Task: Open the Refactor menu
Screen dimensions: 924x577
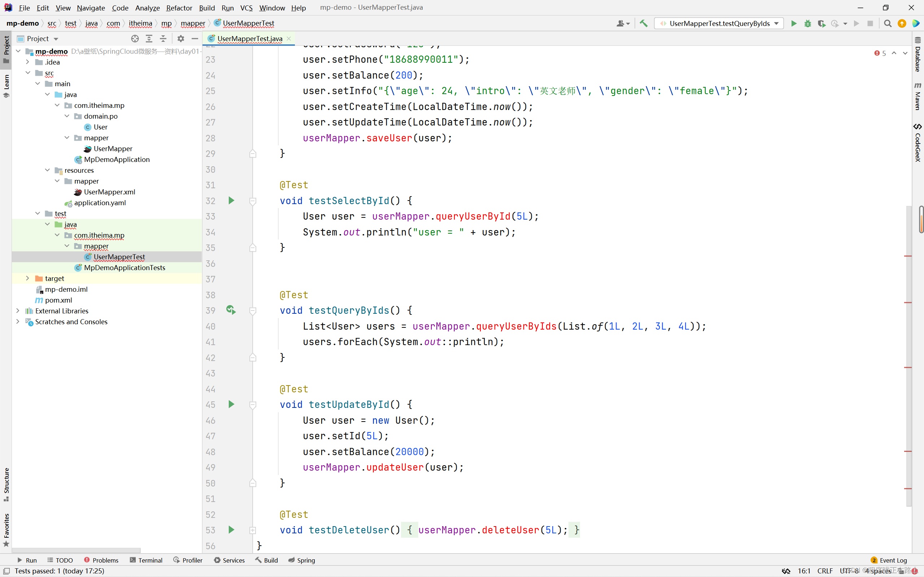Action: pyautogui.click(x=179, y=8)
